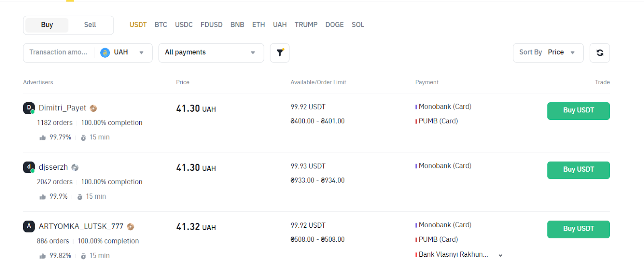Viewport: 644px width, 270px height.
Task: Open the UAH fiat currency dropdown
Action: point(141,53)
